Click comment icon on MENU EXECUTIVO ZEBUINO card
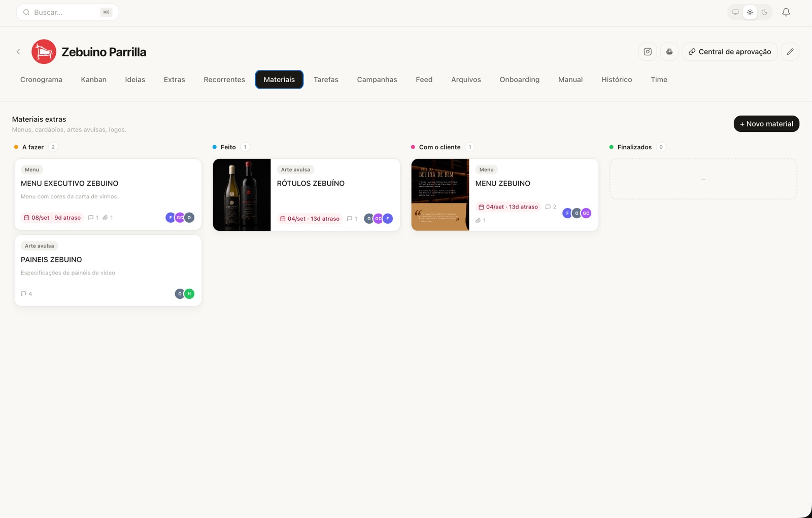This screenshot has width=812, height=518. click(91, 218)
